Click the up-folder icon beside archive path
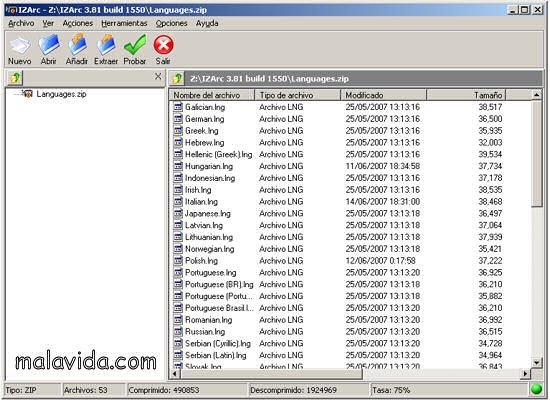This screenshot has height=400, width=550. click(x=178, y=78)
